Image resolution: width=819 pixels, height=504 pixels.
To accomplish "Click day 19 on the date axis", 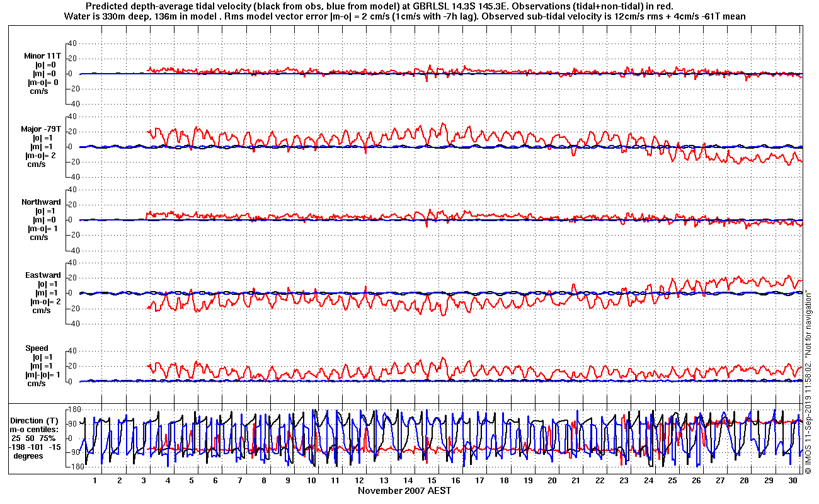I will (x=528, y=481).
